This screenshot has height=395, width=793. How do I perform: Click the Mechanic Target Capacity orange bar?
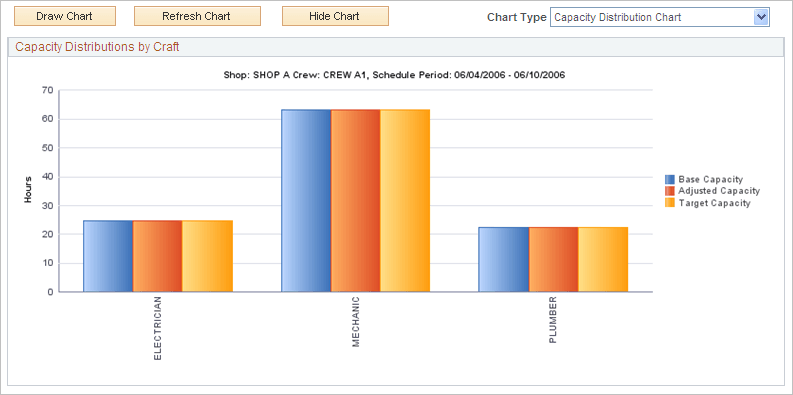(405, 201)
